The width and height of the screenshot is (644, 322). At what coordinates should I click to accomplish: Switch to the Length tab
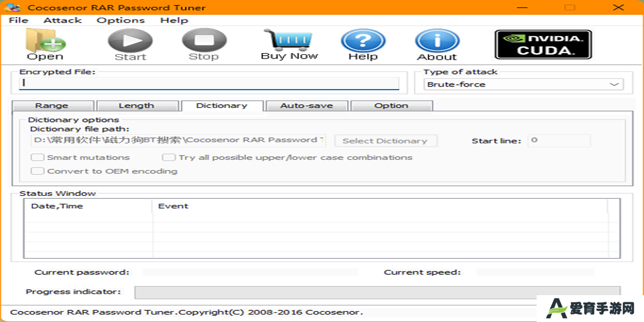(x=136, y=106)
